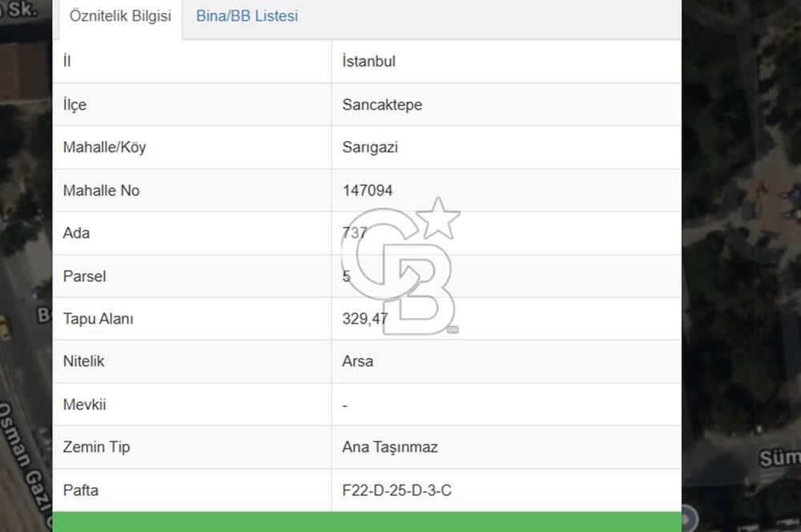Click the Tapu Alanı value 329,47
Screen dimensions: 801x532
364,319
